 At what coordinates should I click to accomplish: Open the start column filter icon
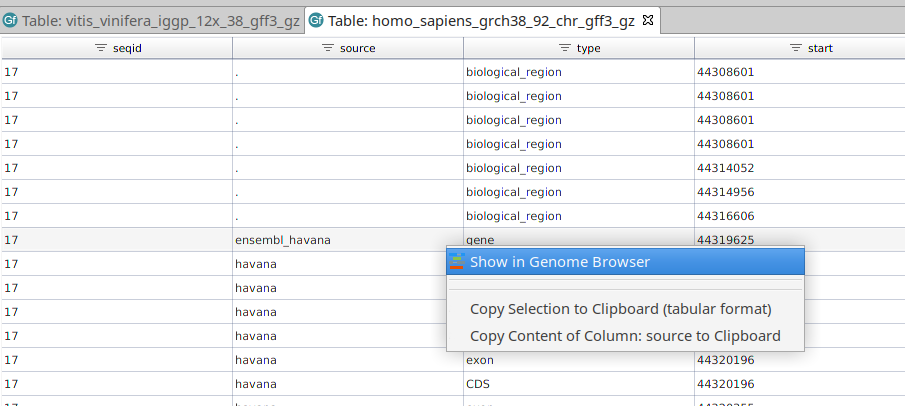coord(796,48)
